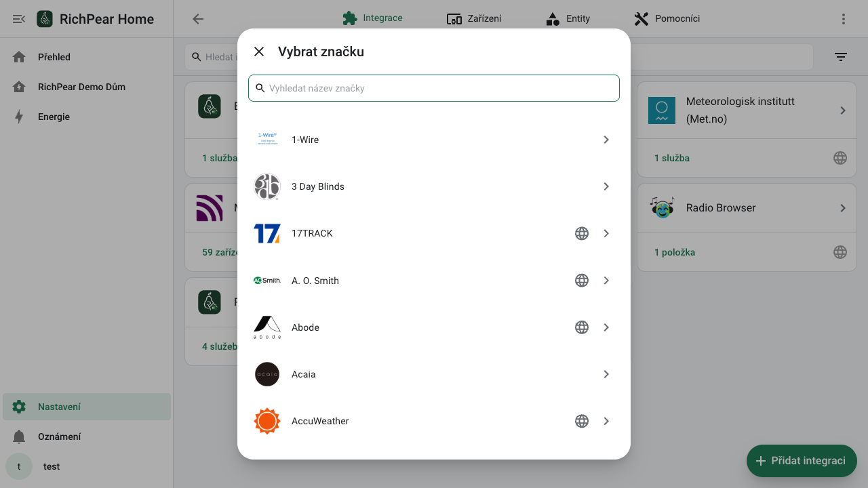Switch to the Zařízení tab
Screen dimensions: 868x488
coord(475,18)
